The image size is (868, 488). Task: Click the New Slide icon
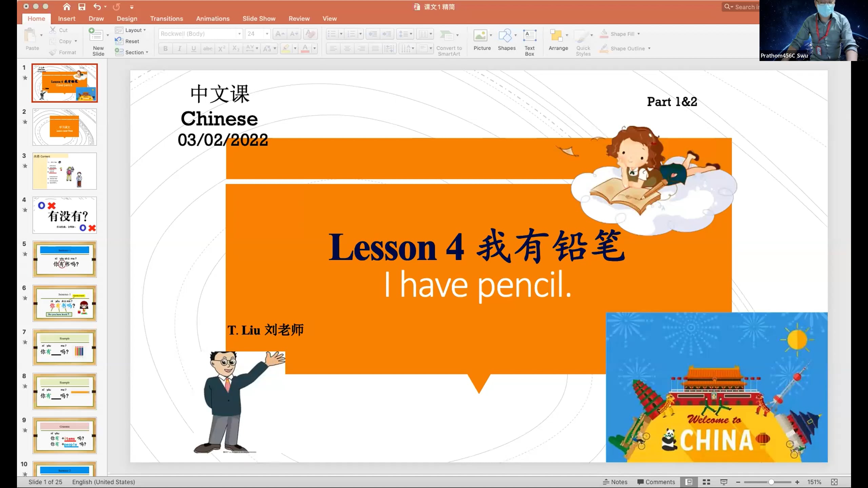[x=96, y=35]
